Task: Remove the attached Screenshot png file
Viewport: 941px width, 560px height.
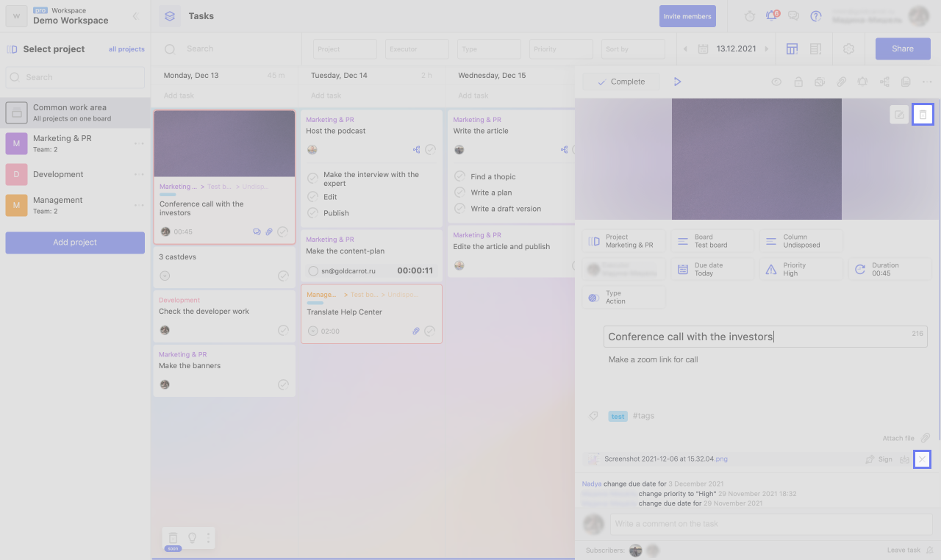Action: 922,459
